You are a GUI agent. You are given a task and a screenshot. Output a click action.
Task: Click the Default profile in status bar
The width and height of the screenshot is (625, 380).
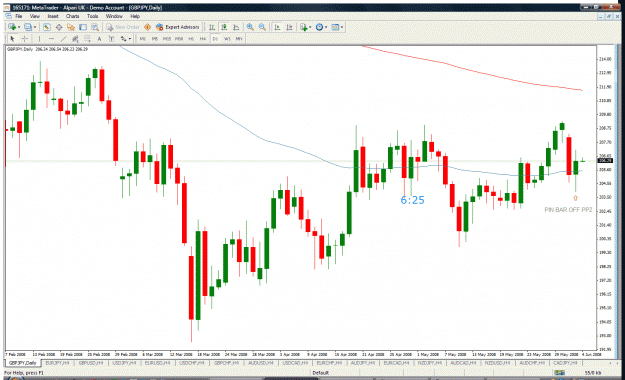click(x=320, y=373)
